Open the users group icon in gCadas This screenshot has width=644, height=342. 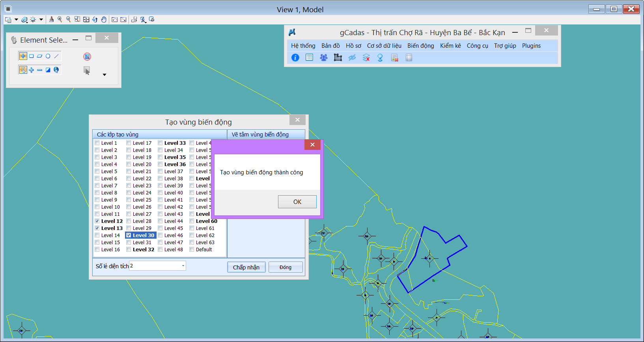pos(323,58)
